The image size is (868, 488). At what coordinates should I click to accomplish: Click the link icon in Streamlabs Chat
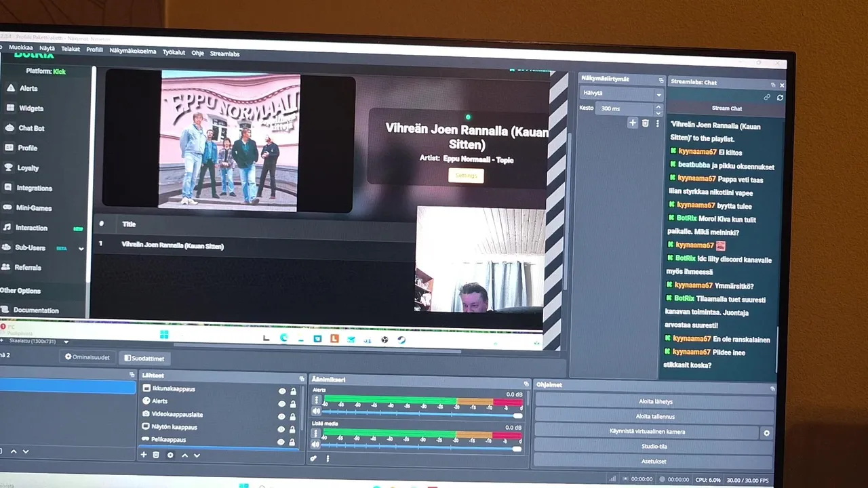pyautogui.click(x=767, y=98)
